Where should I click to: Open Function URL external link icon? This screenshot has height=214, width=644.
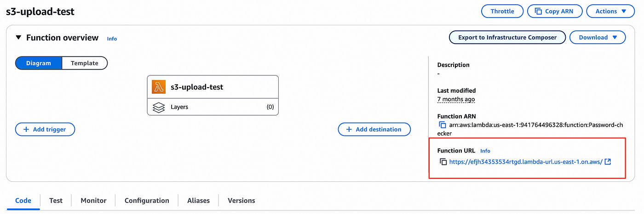point(608,162)
